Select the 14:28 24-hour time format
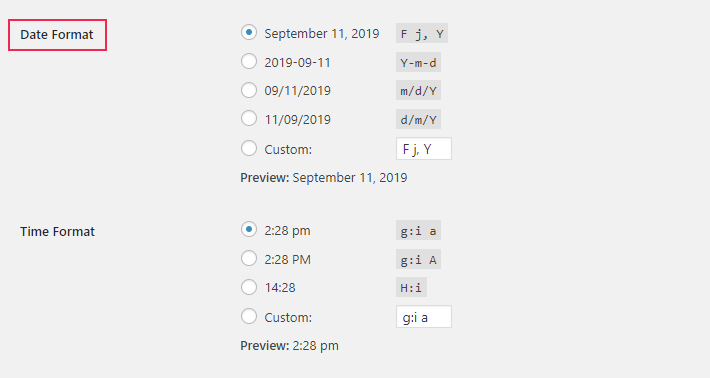 point(249,287)
